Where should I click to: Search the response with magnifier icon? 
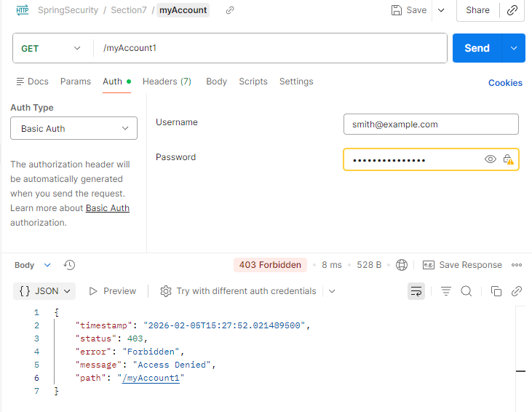click(x=467, y=291)
